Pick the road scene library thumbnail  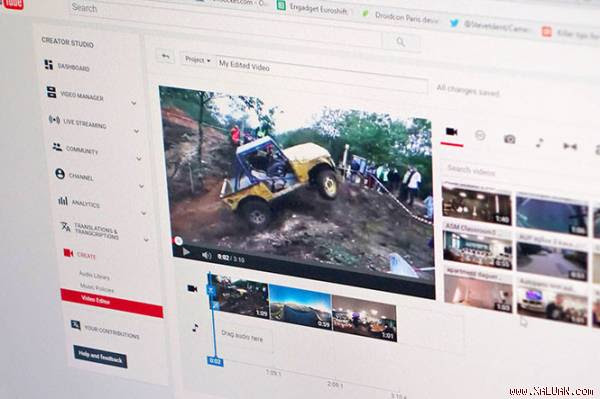[x=552, y=262]
